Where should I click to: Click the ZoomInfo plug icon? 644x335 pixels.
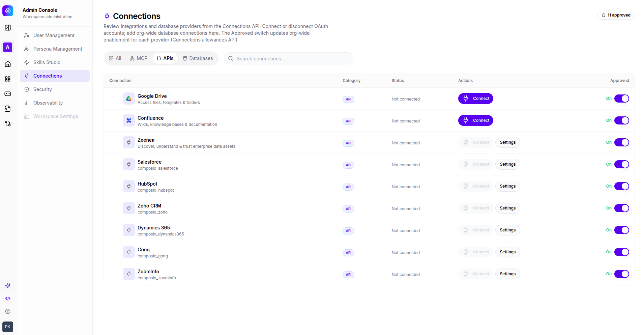coord(129,274)
